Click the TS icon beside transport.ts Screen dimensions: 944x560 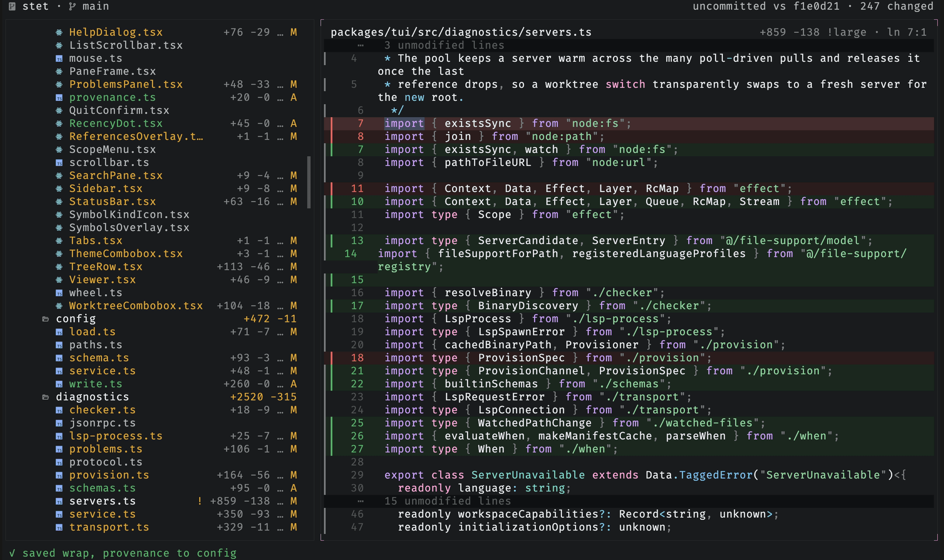coord(59,528)
